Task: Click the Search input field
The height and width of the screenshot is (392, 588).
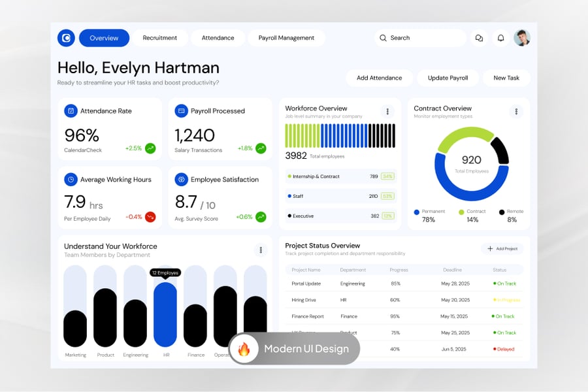Action: click(x=421, y=38)
